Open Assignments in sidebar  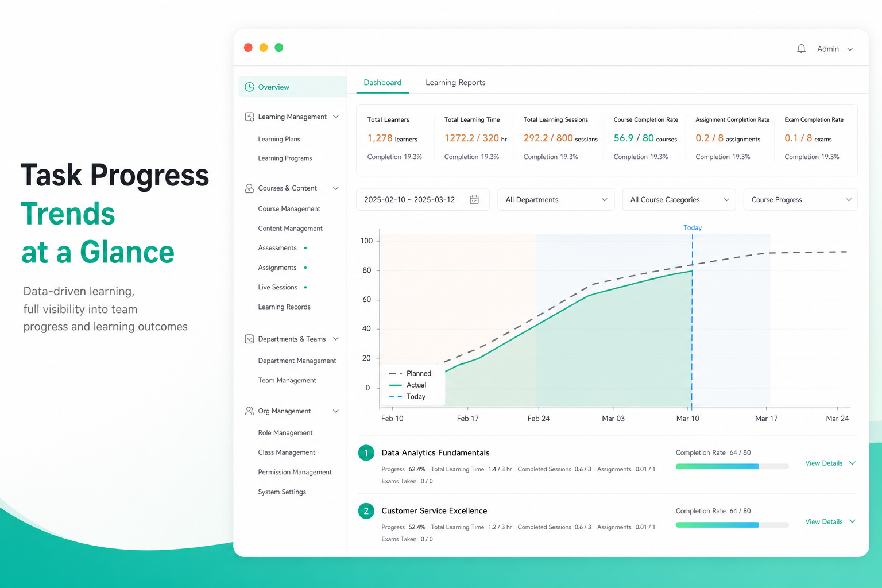pyautogui.click(x=277, y=268)
